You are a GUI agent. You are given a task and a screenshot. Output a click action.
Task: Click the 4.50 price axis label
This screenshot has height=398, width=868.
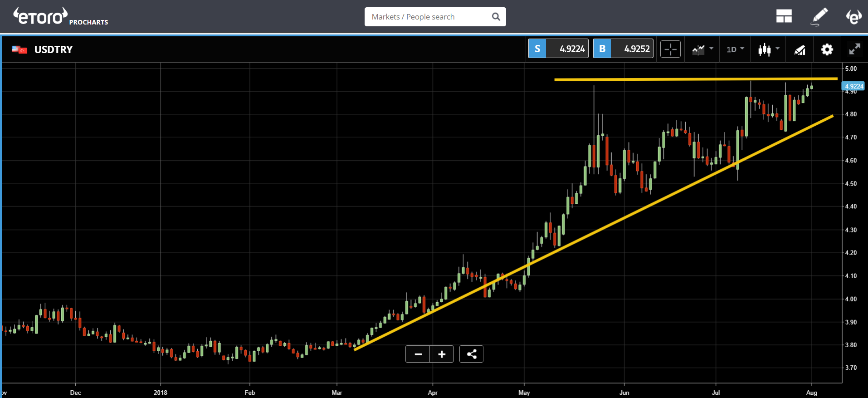click(x=851, y=183)
